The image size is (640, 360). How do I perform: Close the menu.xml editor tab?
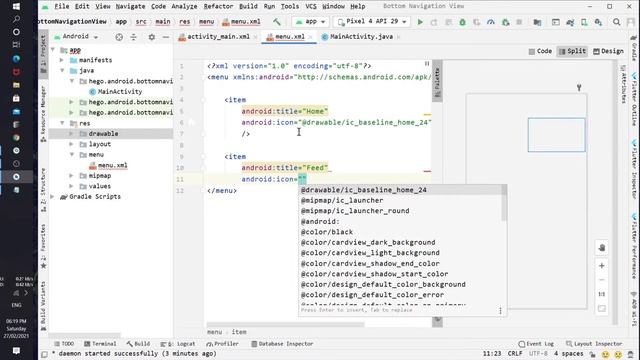click(311, 37)
